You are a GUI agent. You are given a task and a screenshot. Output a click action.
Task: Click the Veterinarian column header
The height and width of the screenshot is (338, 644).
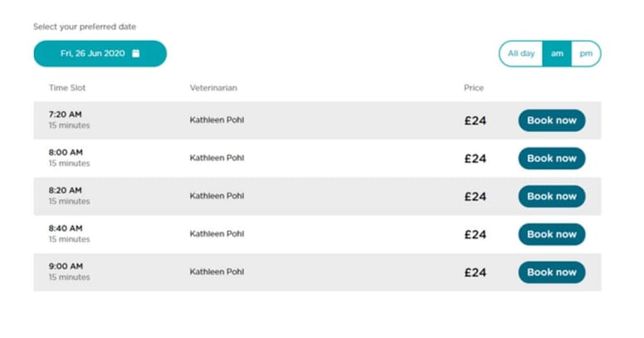pos(213,88)
